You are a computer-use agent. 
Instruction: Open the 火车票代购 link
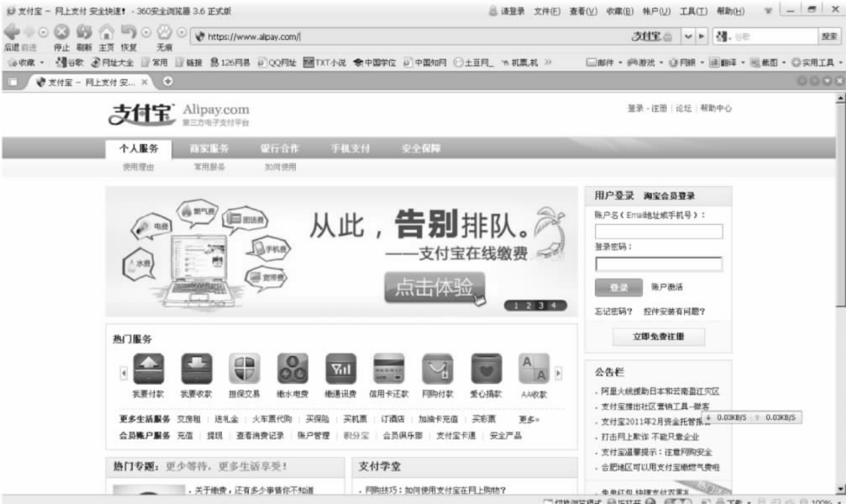tap(272, 419)
